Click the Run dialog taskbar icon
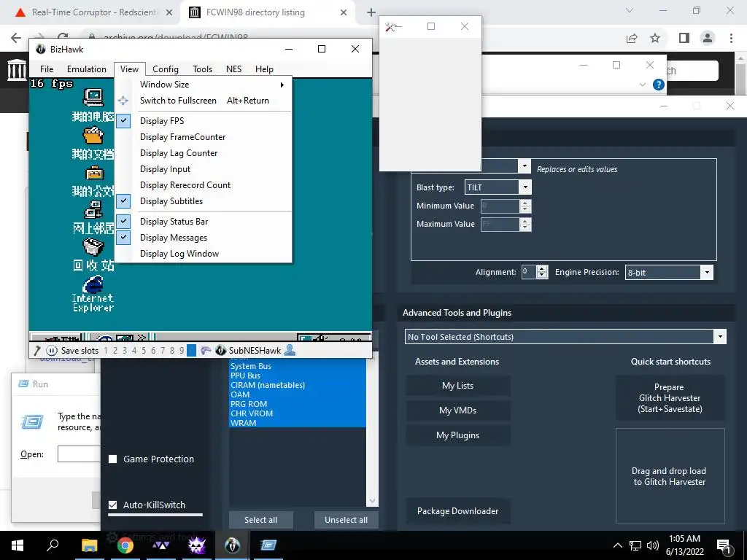The image size is (747, 560). [x=268, y=545]
